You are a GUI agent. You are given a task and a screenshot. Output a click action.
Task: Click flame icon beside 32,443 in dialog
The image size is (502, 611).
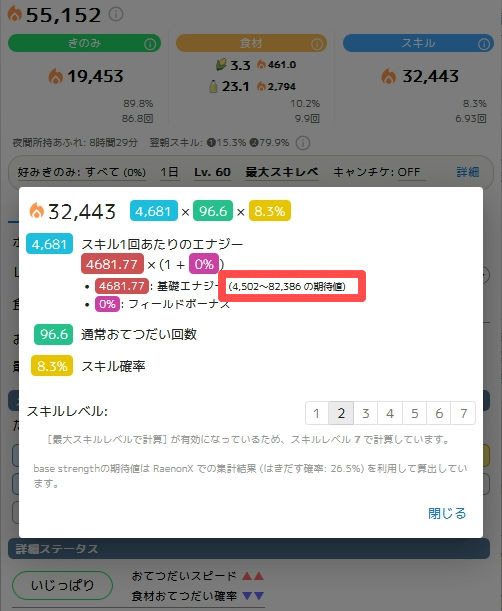point(37,211)
